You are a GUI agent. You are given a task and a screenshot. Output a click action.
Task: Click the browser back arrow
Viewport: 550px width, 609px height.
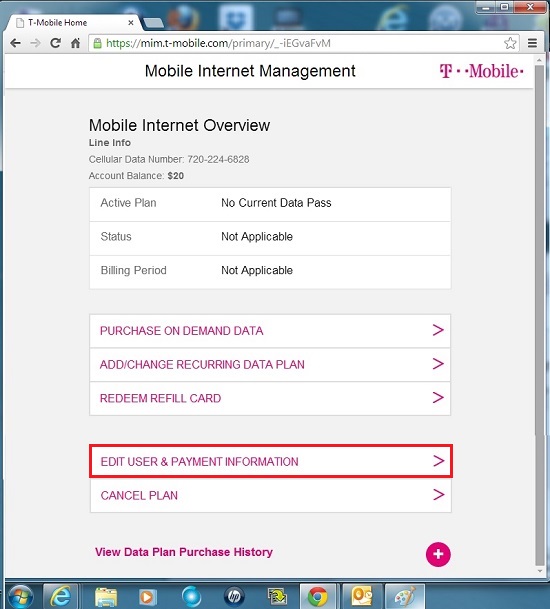coord(16,43)
